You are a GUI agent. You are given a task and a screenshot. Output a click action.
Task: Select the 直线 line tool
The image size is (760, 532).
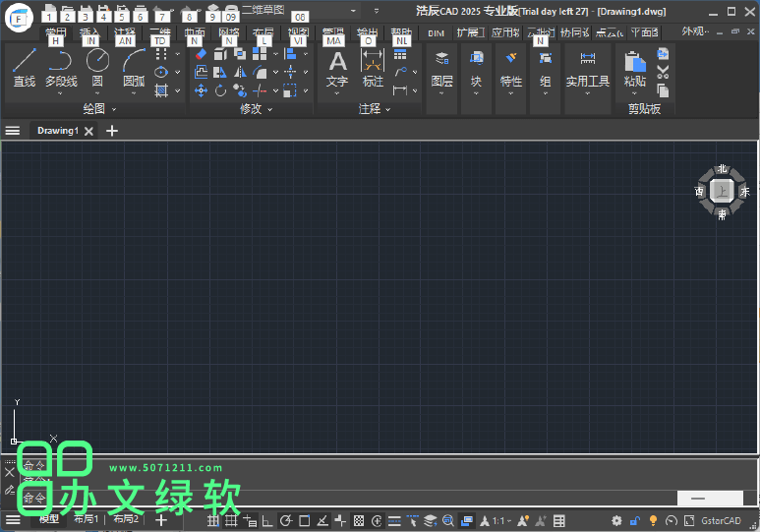25,68
